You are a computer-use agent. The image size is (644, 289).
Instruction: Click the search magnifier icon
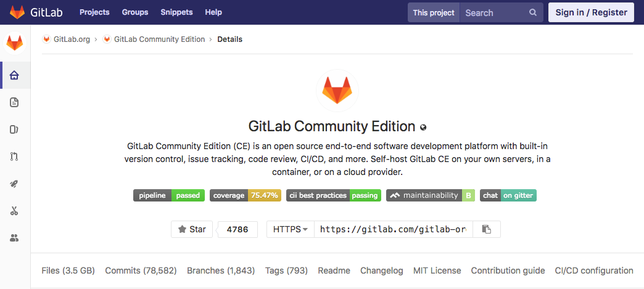[x=533, y=12]
